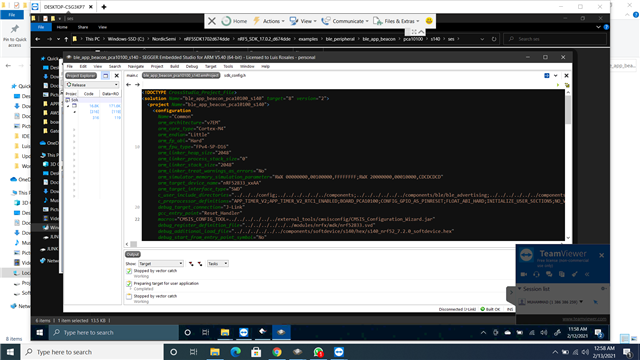Click the Code column header

(89, 94)
